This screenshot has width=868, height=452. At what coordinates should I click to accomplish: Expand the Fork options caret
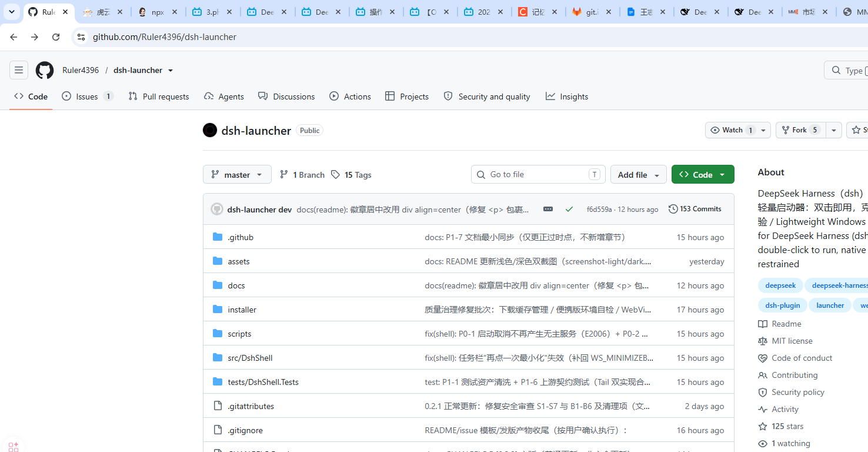click(834, 130)
